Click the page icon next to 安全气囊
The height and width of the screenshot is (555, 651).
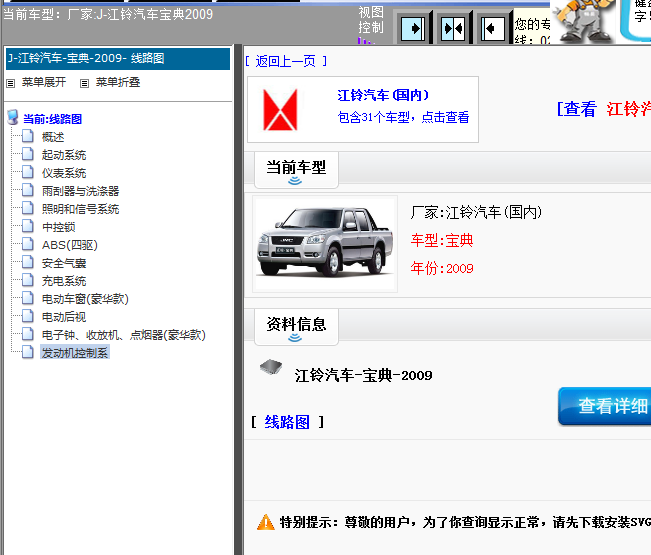(28, 262)
